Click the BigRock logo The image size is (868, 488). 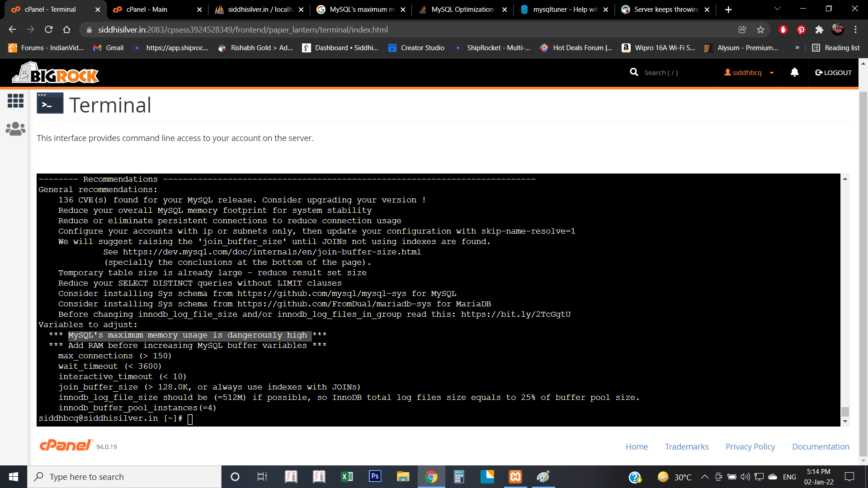point(55,73)
